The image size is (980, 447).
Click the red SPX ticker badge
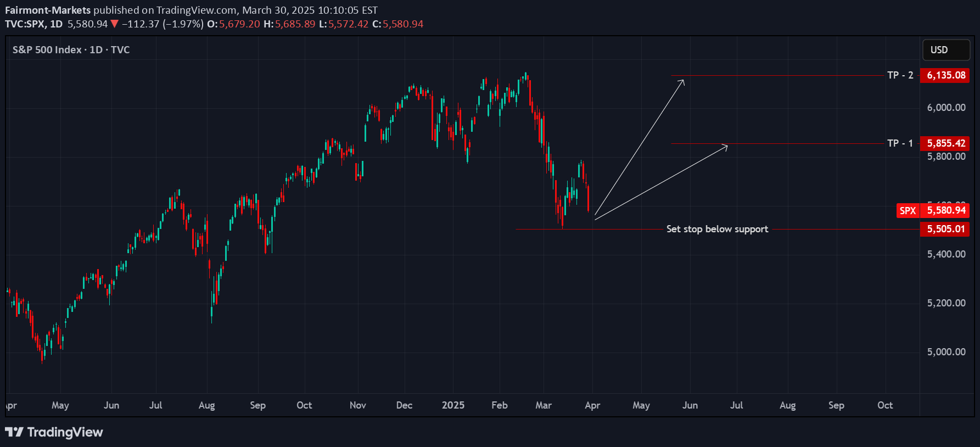(x=908, y=210)
